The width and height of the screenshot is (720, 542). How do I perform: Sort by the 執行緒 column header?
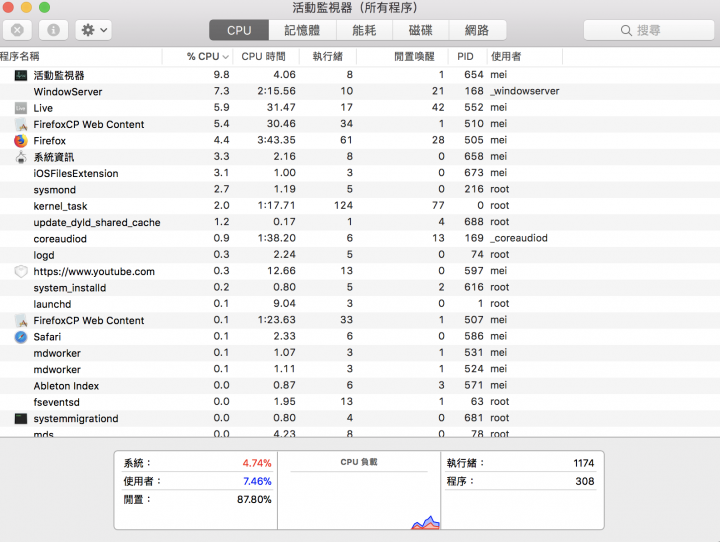(x=327, y=56)
